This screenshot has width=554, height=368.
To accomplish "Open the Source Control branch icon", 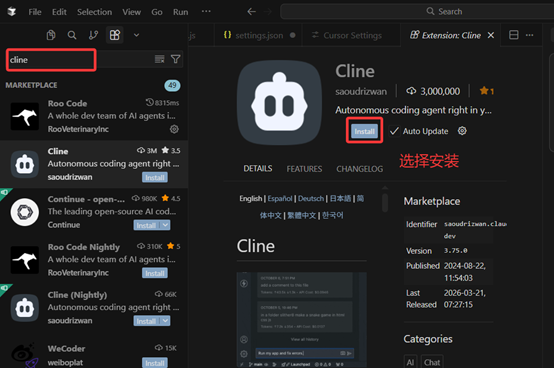I will [x=93, y=35].
